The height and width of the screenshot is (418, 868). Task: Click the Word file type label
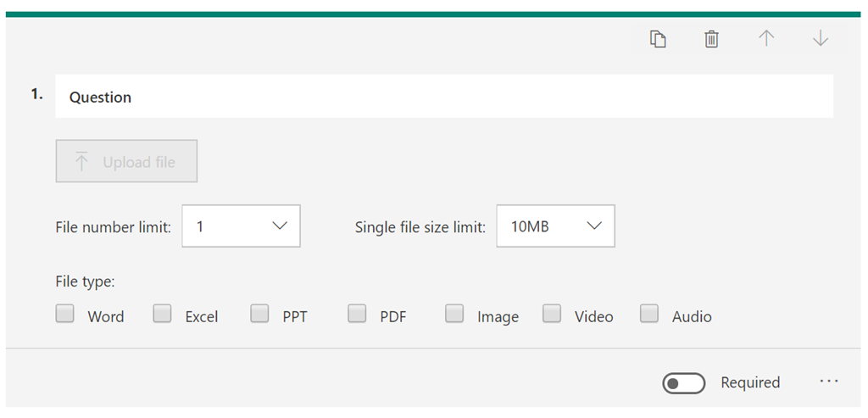(106, 316)
